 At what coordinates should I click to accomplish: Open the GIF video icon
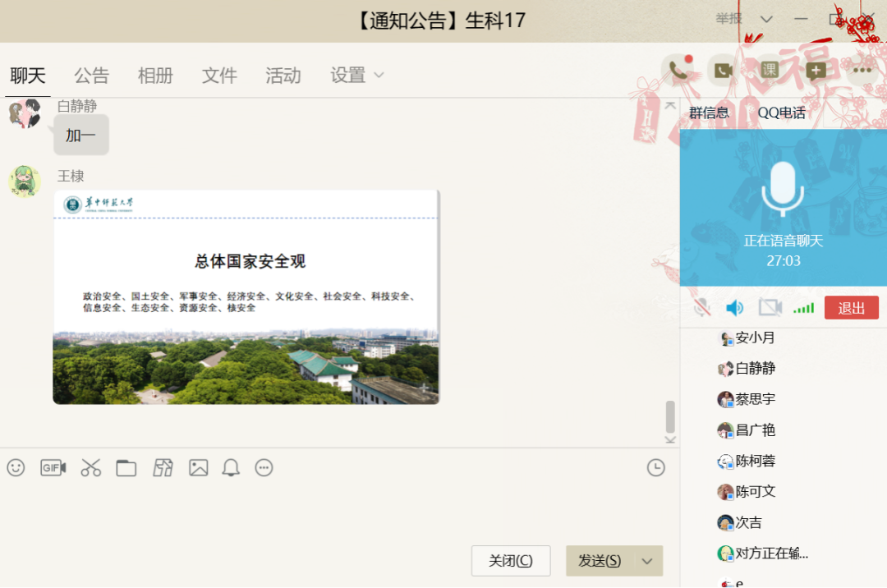[x=53, y=468]
